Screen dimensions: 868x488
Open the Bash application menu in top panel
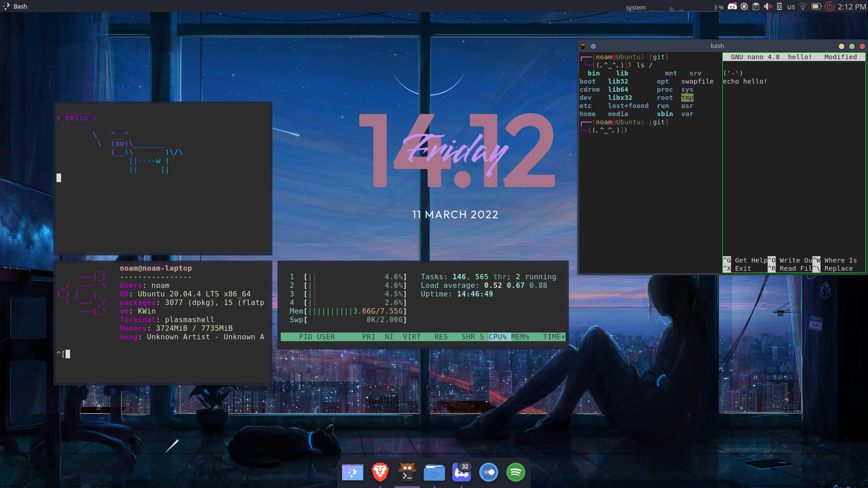[x=15, y=6]
